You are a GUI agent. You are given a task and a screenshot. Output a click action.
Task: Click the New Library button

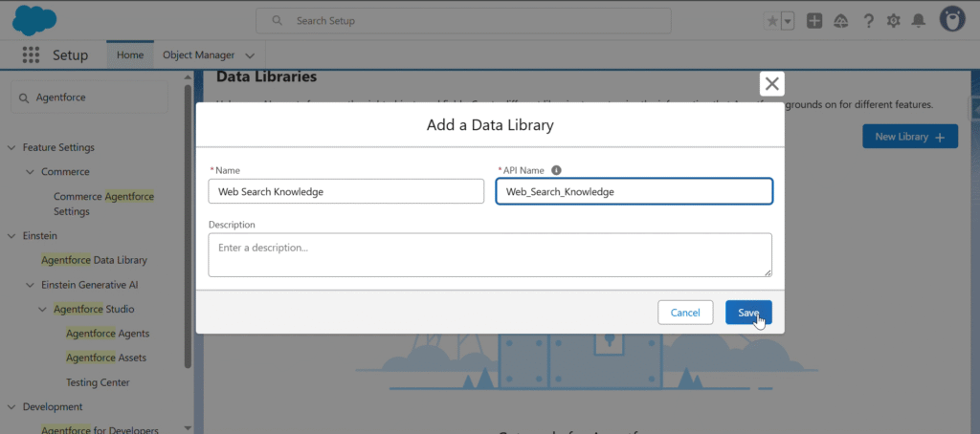(x=910, y=136)
